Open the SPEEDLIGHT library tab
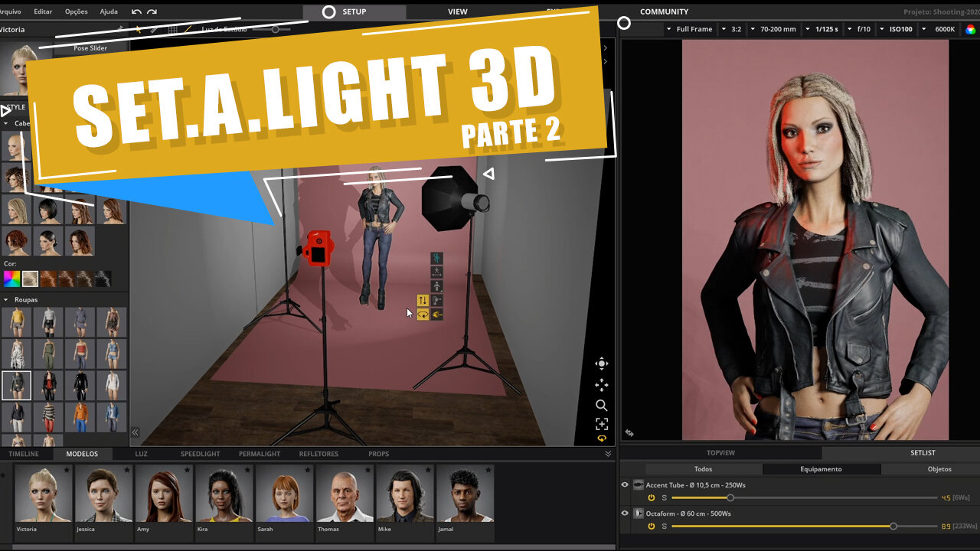Image resolution: width=980 pixels, height=551 pixels. coord(200,454)
